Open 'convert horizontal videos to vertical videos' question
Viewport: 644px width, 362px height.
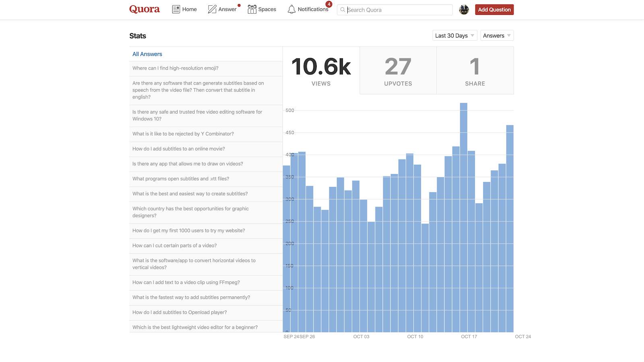pyautogui.click(x=206, y=264)
